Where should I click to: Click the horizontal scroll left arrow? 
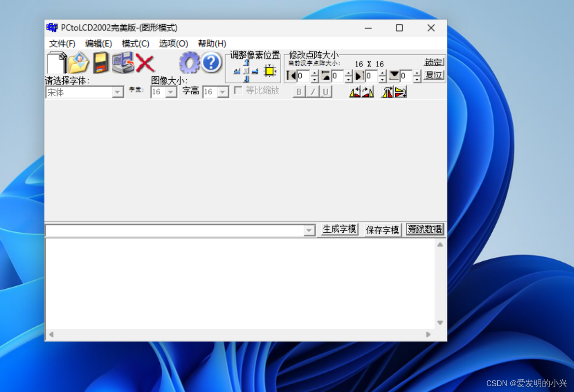(51, 334)
